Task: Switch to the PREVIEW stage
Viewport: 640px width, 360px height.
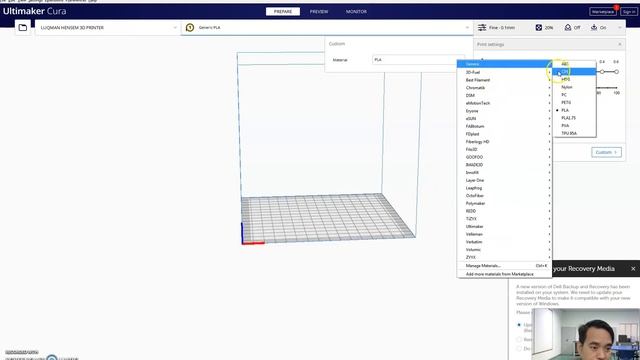Action: pos(319,11)
